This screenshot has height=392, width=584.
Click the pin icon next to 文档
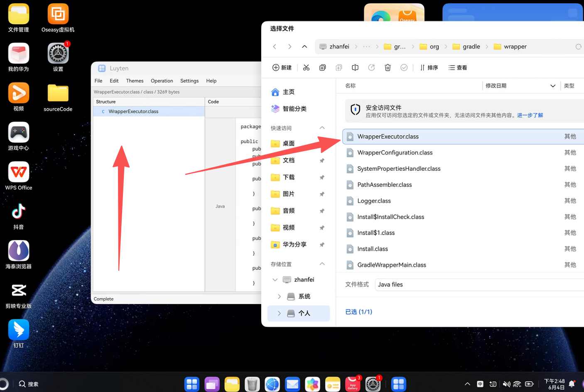coord(321,160)
